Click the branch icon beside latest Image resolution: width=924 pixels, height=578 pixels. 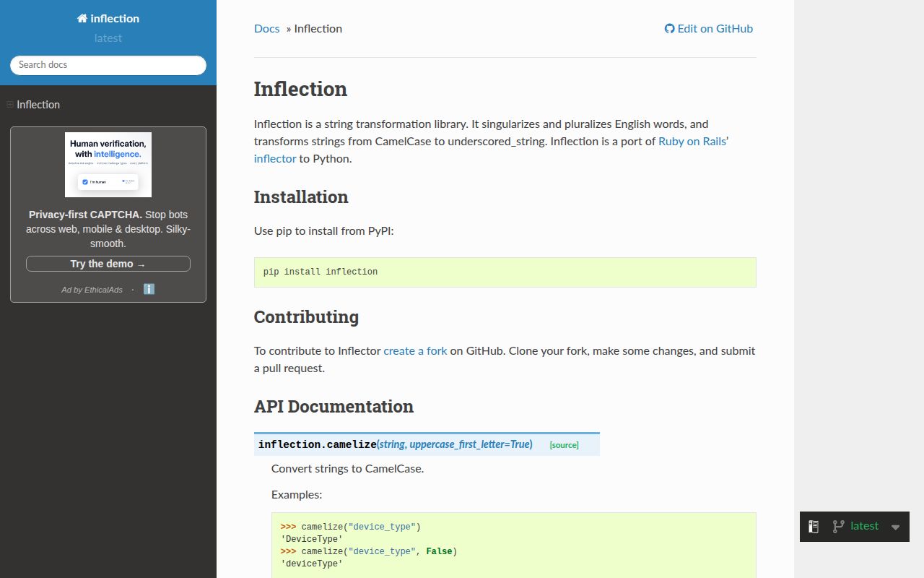coord(838,527)
